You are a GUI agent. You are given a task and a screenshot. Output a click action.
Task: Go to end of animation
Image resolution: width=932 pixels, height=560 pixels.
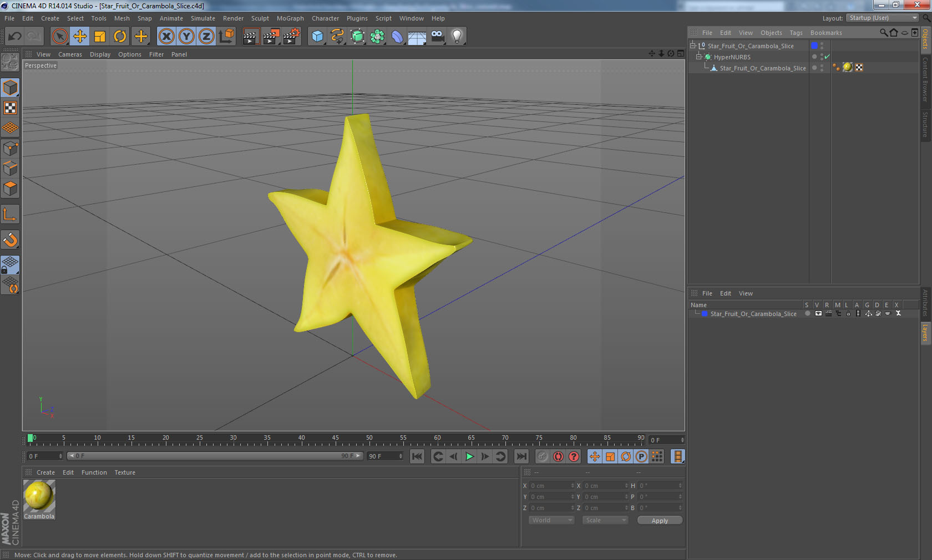pos(521,456)
